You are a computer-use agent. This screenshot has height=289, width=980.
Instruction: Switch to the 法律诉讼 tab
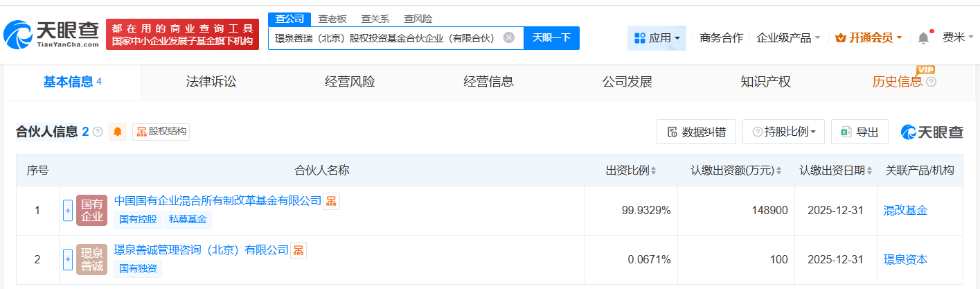click(x=211, y=82)
